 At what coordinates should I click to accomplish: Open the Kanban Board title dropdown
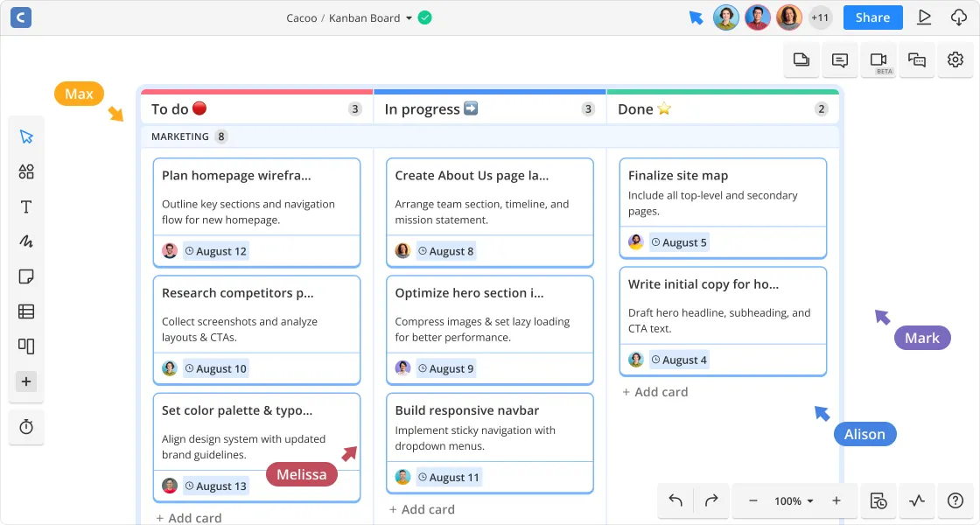pos(409,18)
